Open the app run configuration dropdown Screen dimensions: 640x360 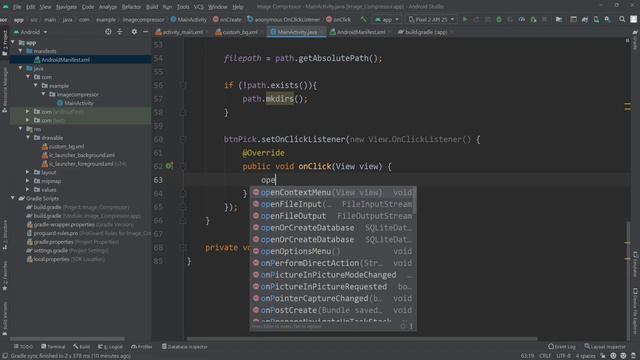387,19
